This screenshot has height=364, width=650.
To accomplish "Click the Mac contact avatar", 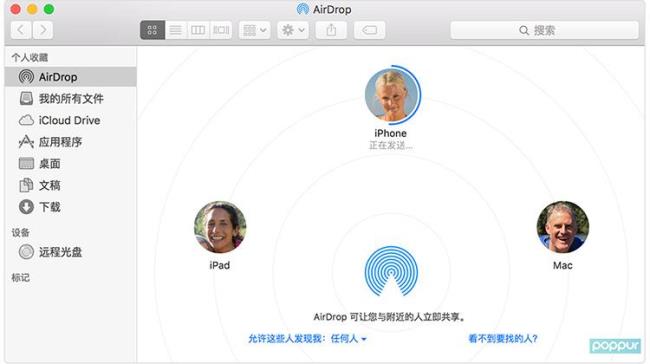I will coord(563,227).
